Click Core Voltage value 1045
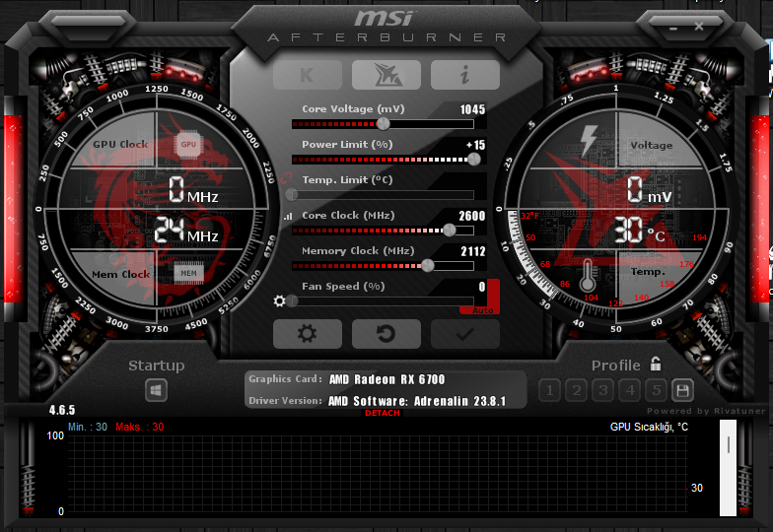The width and height of the screenshot is (773, 532). tap(472, 109)
